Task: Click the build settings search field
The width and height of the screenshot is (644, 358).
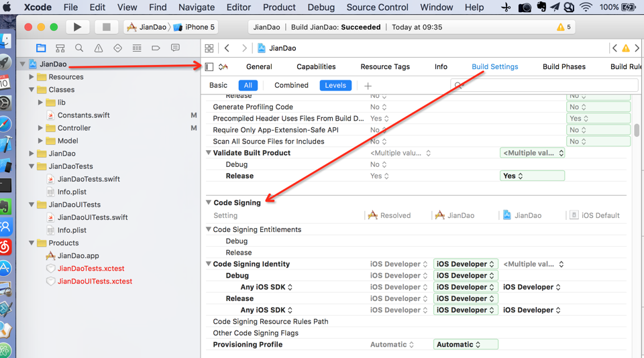Action: coord(544,85)
